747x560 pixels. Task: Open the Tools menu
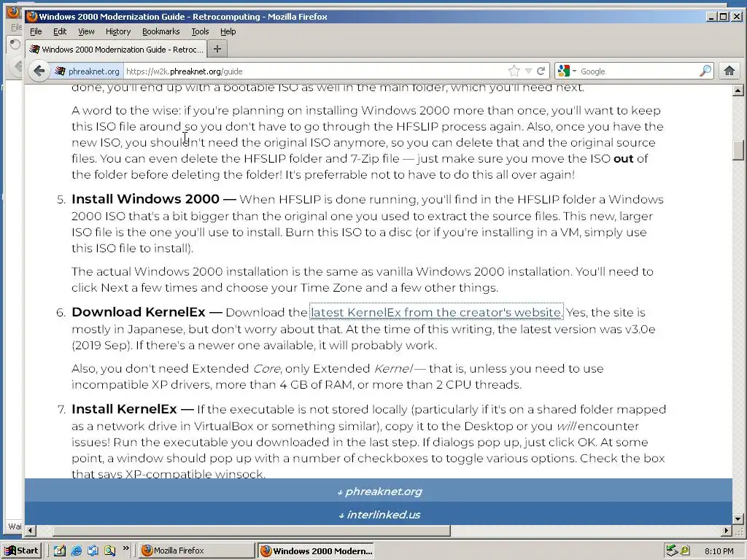(x=200, y=31)
